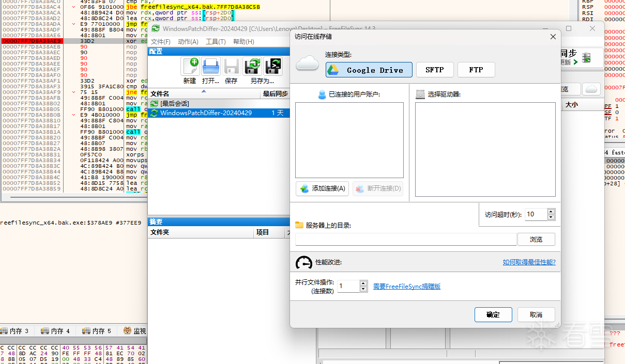The width and height of the screenshot is (625, 364).
Task: Maximize the FreeFileSync window
Action: 569,28
